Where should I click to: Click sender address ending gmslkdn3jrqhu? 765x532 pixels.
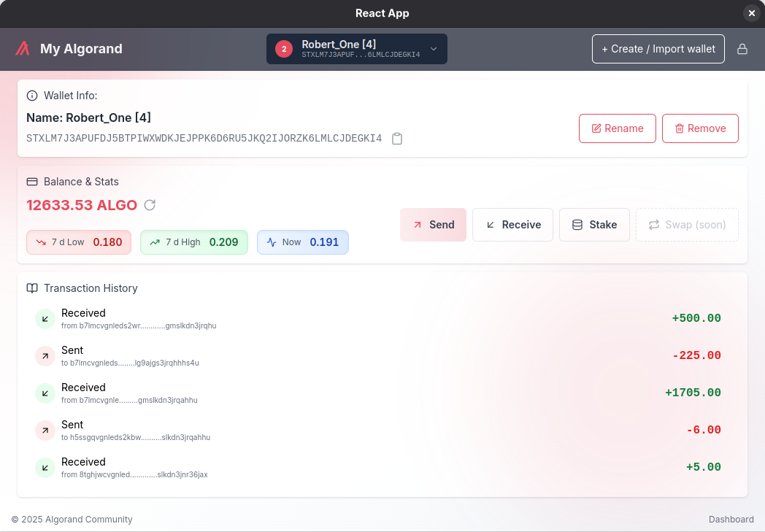(139, 325)
